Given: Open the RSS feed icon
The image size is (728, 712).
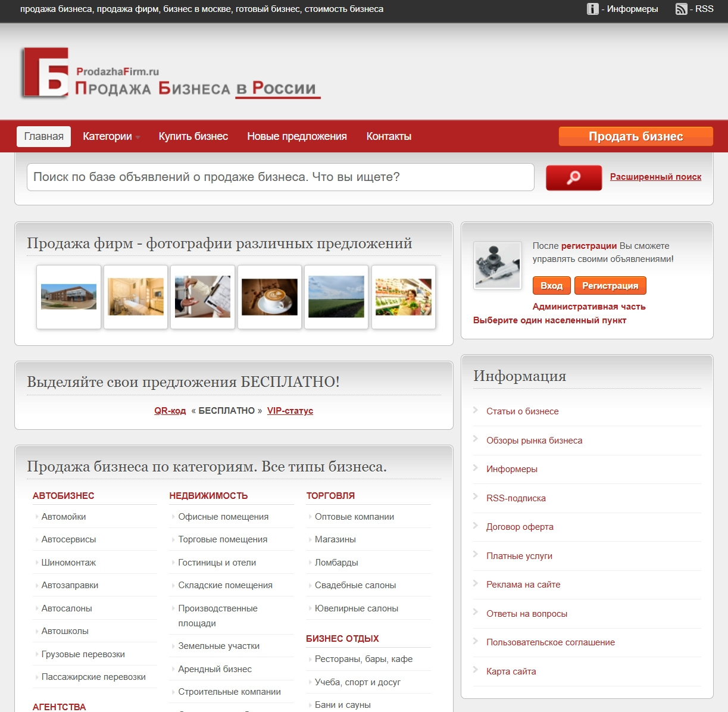Looking at the screenshot, I should [x=682, y=9].
